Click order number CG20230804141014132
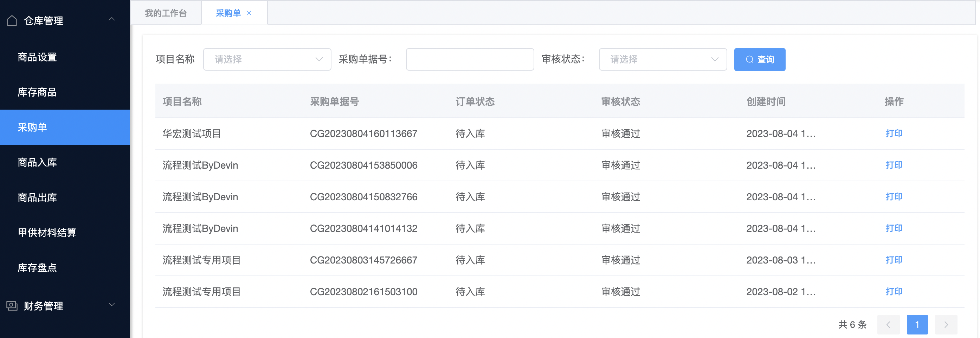 [364, 228]
